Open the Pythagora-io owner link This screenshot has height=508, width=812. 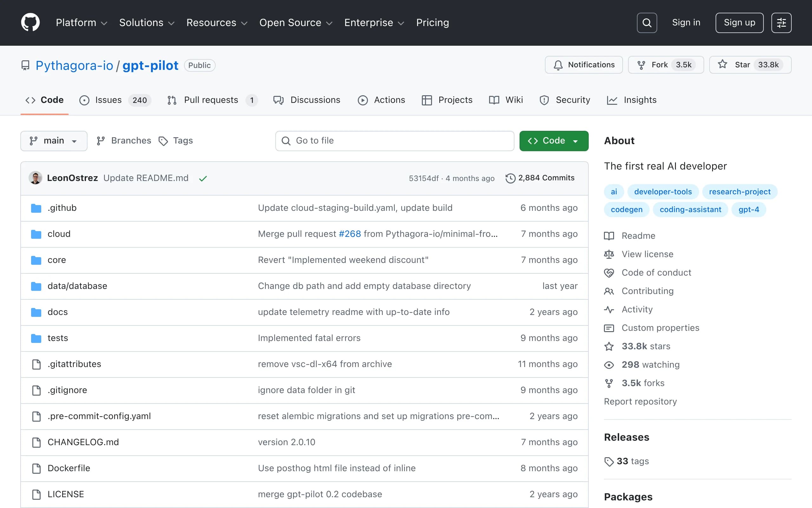75,65
